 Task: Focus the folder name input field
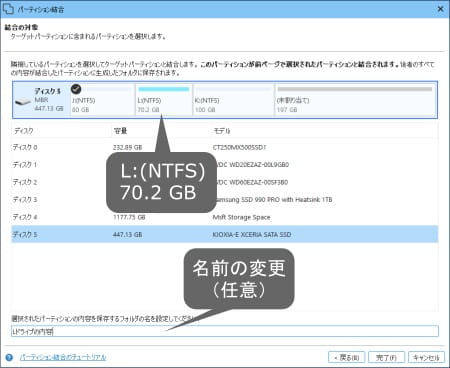[225, 331]
